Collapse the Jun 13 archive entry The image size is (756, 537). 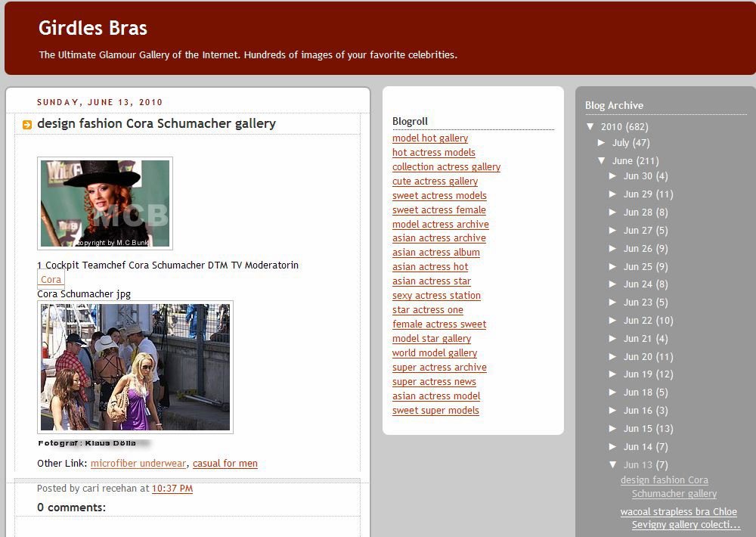[613, 465]
